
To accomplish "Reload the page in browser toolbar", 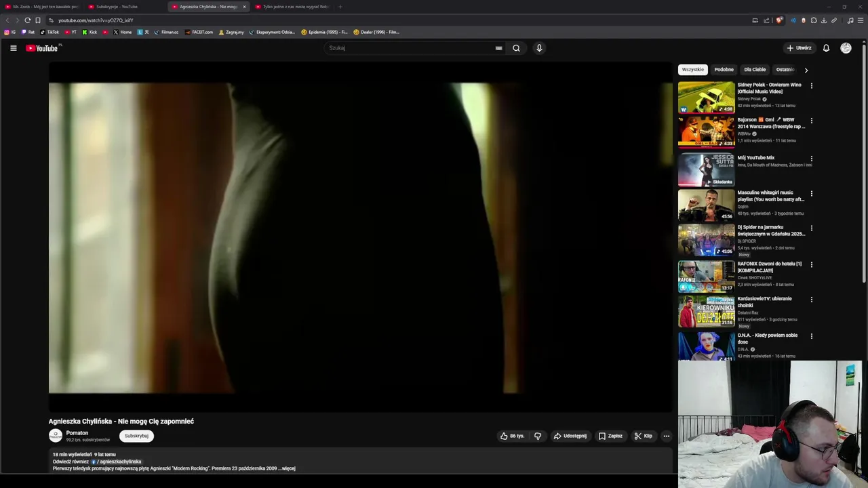I will (27, 20).
